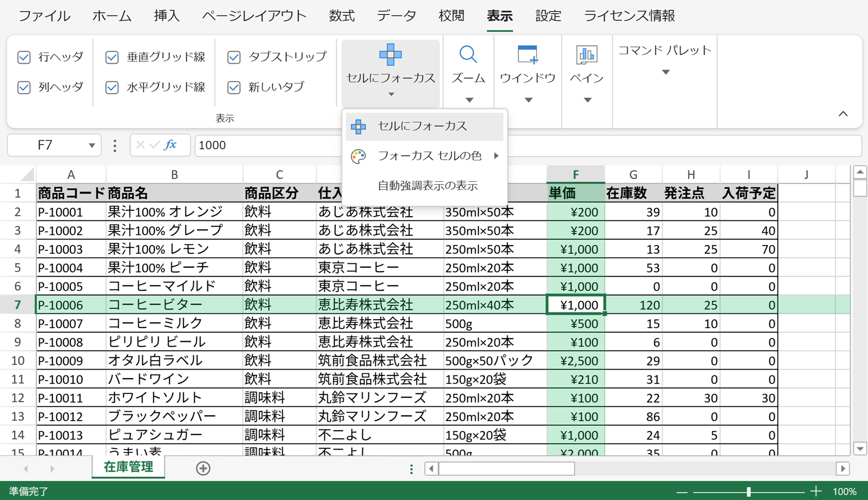868x500 pixels.
Task: Disable the 新しいタブ checkbox
Action: (x=234, y=87)
